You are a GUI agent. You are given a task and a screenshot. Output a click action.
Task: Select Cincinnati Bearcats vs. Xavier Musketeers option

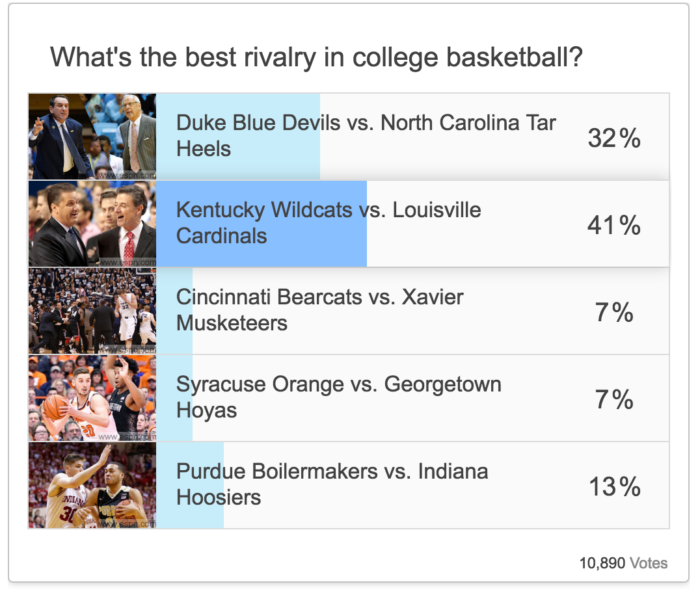[x=319, y=310]
